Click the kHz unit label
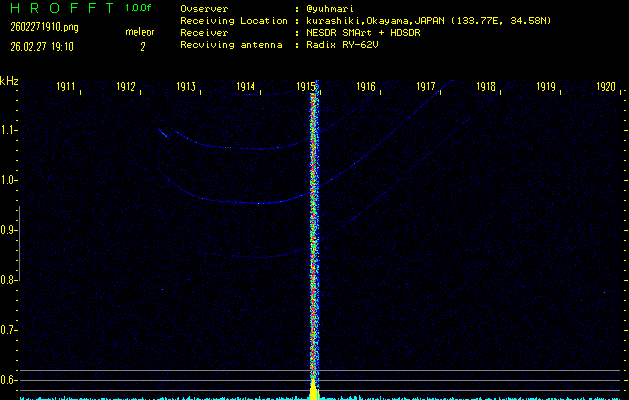The width and height of the screenshot is (629, 400). tap(9, 81)
